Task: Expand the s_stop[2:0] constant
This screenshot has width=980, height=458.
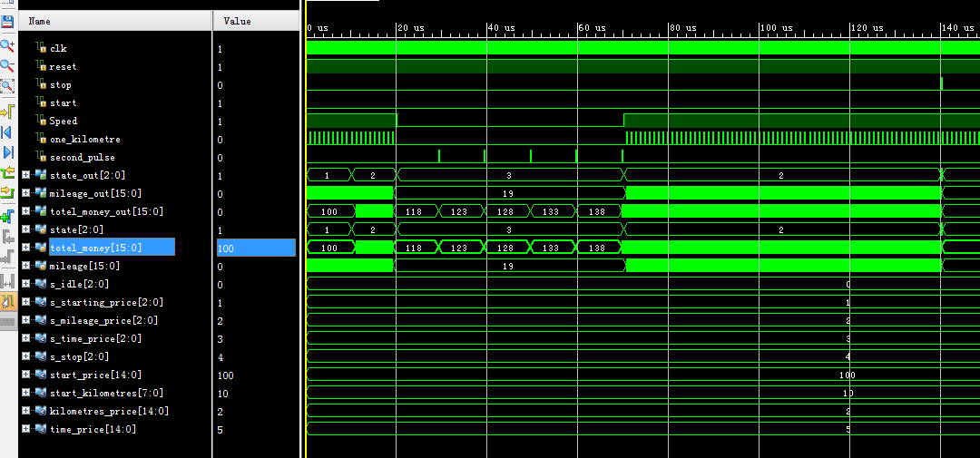Action: click(x=25, y=356)
